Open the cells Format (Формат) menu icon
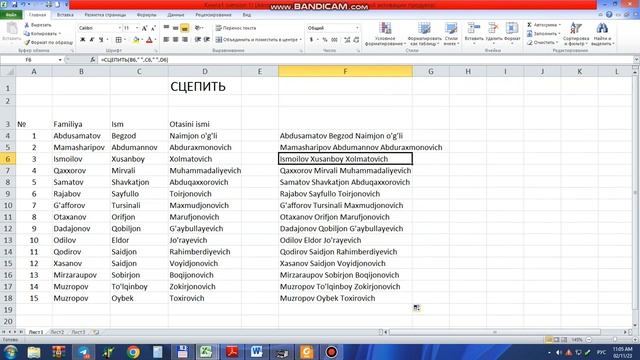The height and width of the screenshot is (360, 640). point(512,29)
